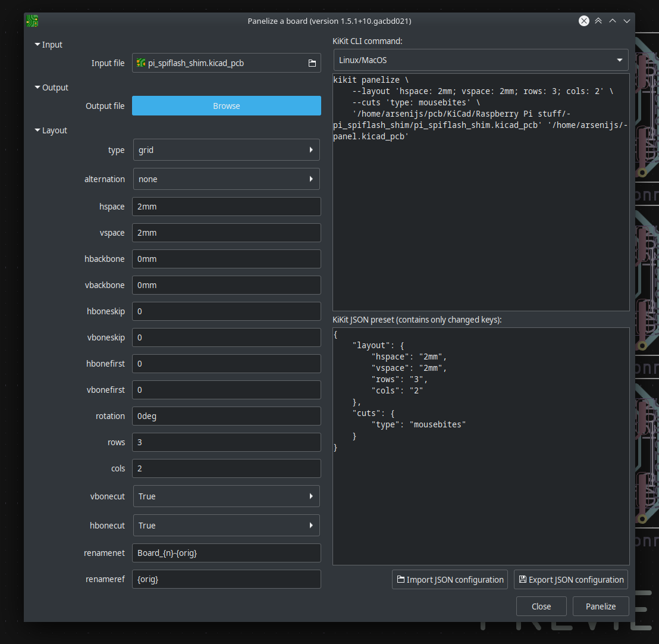This screenshot has width=659, height=644.
Task: Open the layout type grid dropdown
Action: tap(226, 150)
